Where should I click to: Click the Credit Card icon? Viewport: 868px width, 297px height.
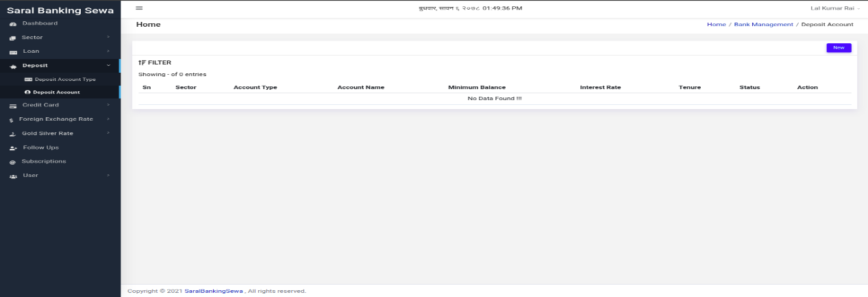click(x=12, y=106)
